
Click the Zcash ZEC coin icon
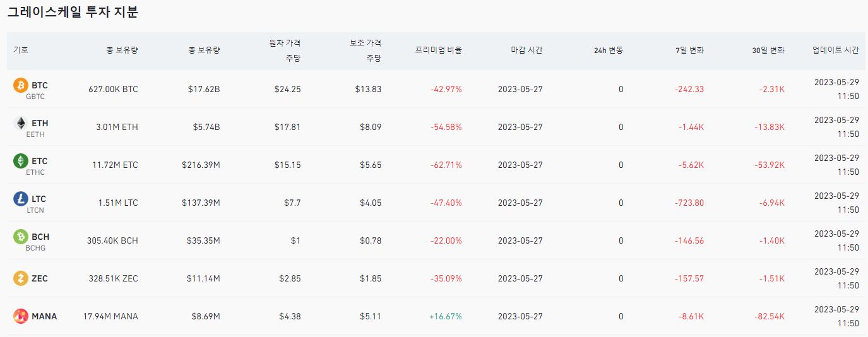(x=21, y=278)
